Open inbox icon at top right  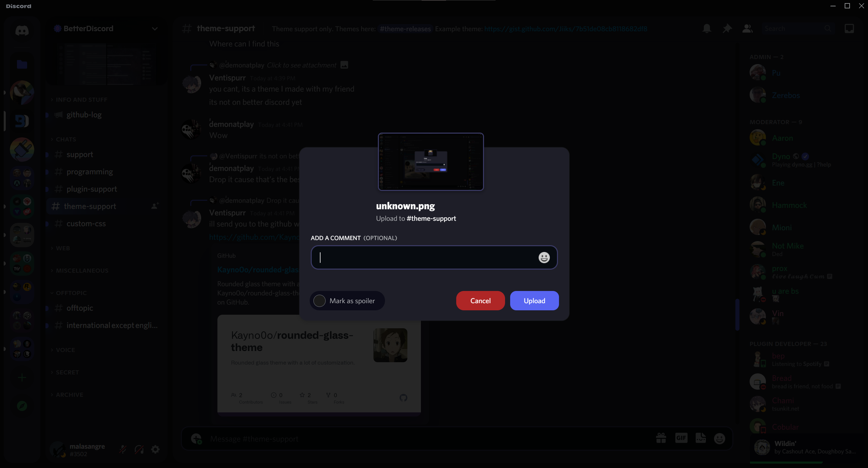click(x=849, y=28)
